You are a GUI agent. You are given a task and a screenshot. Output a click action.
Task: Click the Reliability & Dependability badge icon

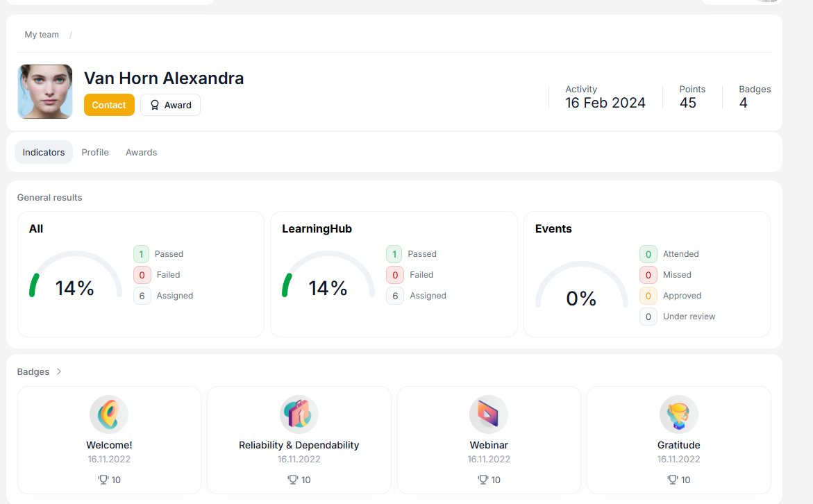[299, 414]
